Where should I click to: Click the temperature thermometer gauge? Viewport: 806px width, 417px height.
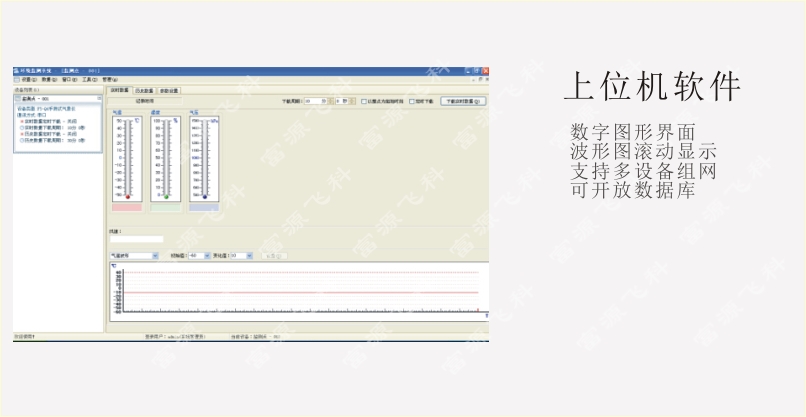click(x=127, y=157)
